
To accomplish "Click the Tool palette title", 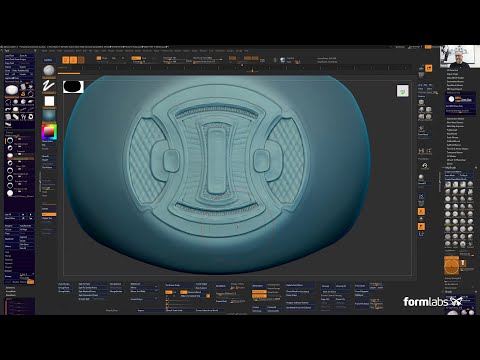I will 7,51.
